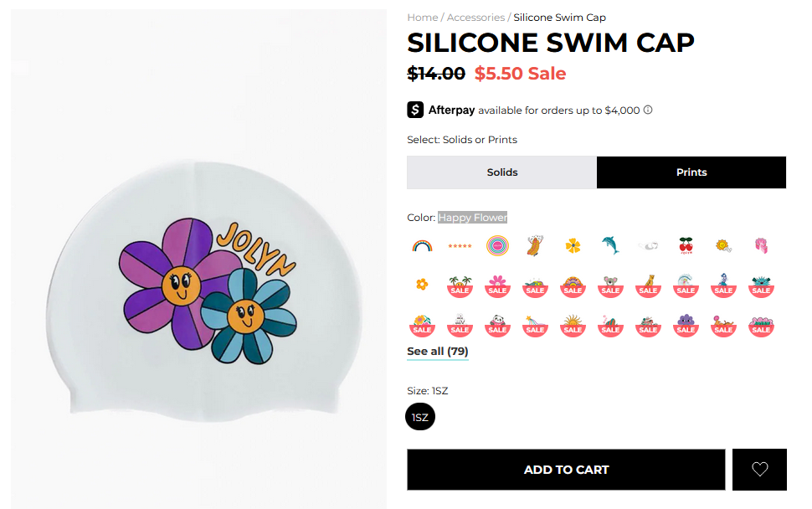Open Afterpay info tooltip icon

[648, 110]
